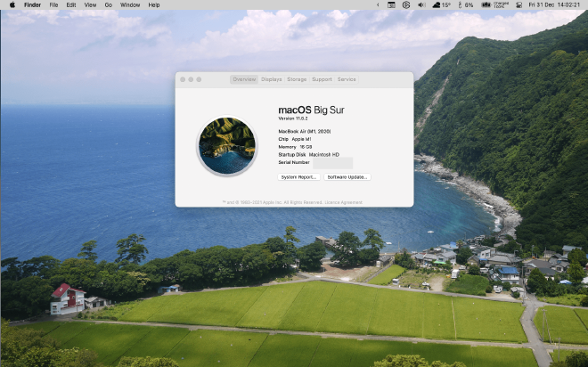Open the Licence Agreement link
The width and height of the screenshot is (588, 367).
point(344,202)
